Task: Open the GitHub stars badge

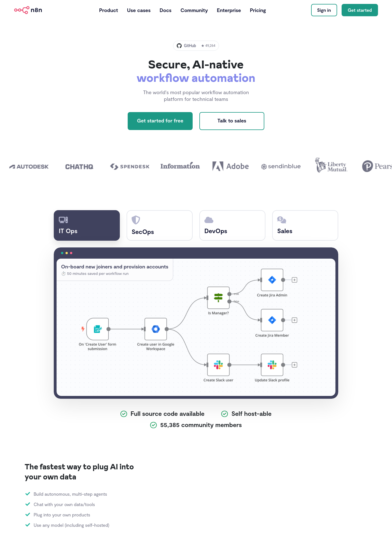Action: coord(196,46)
